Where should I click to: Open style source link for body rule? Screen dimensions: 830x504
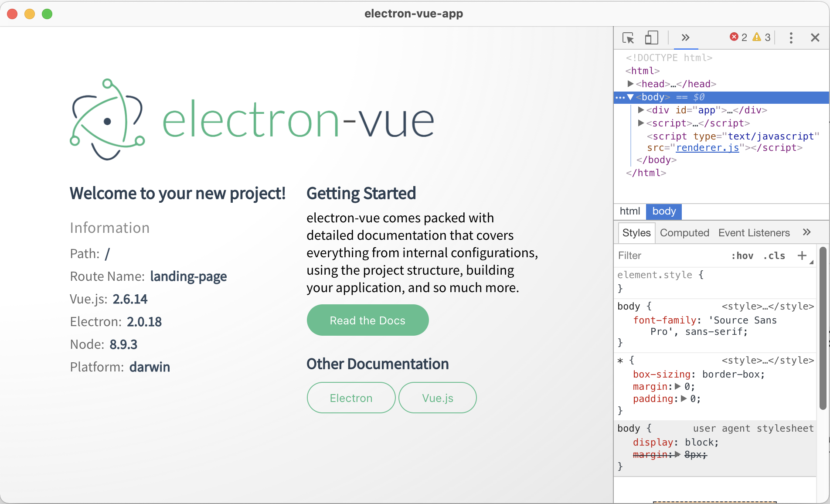tap(768, 306)
